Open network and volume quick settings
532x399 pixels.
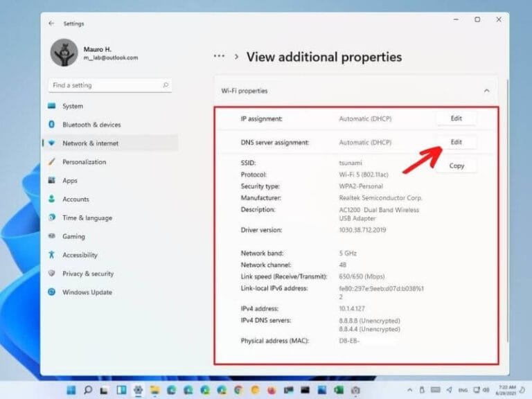coord(481,390)
